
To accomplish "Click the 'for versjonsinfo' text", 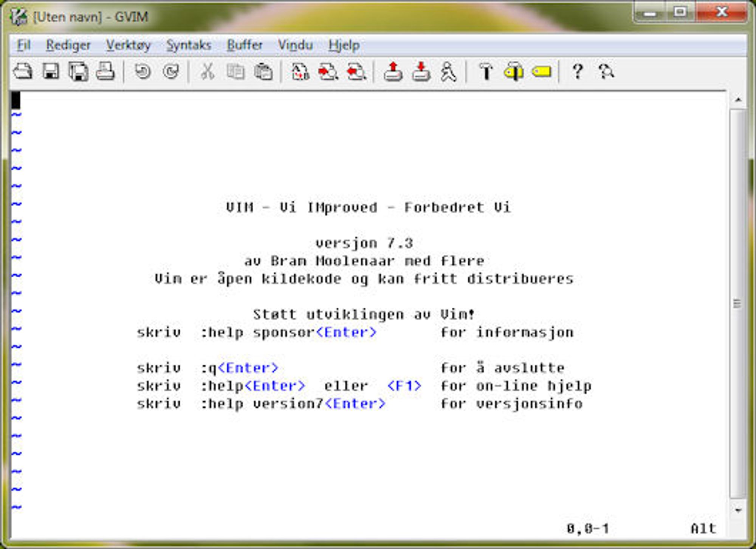I will [x=511, y=404].
